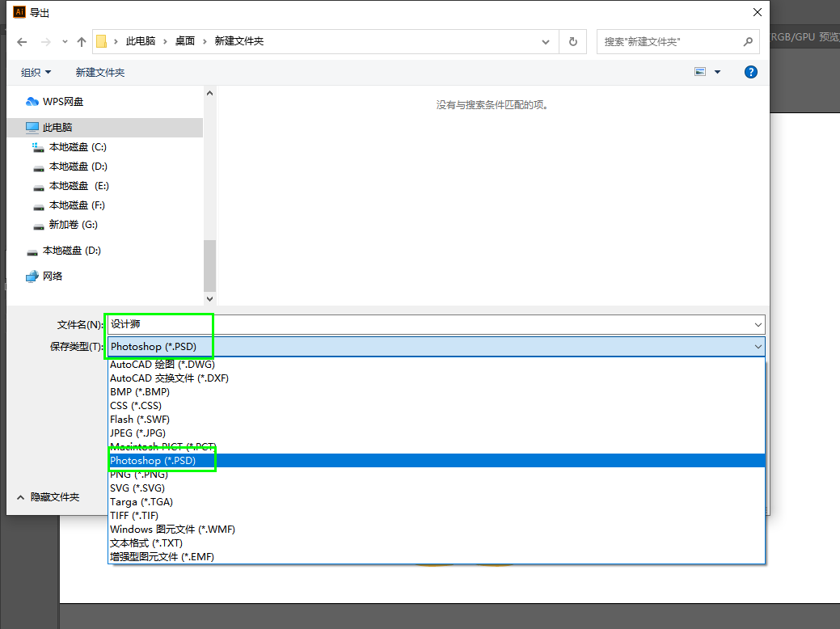Choose Targa (*.TGA) format
The width and height of the screenshot is (840, 629).
[436, 502]
